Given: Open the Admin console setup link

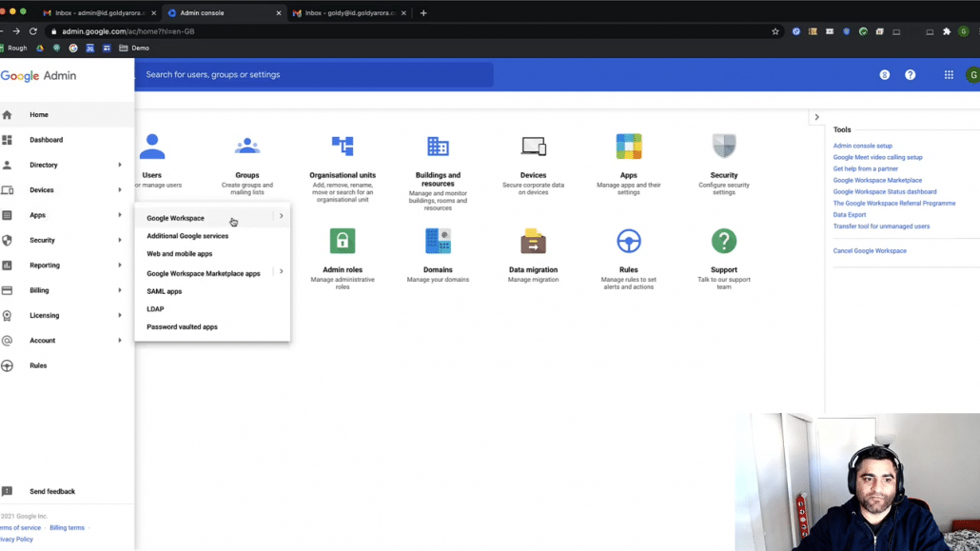Looking at the screenshot, I should coord(863,146).
